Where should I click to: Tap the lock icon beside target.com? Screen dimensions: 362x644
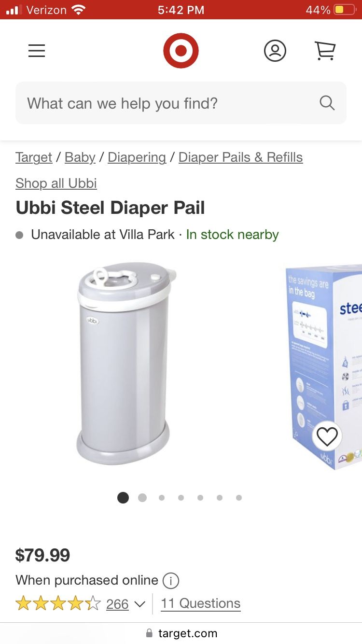click(149, 633)
